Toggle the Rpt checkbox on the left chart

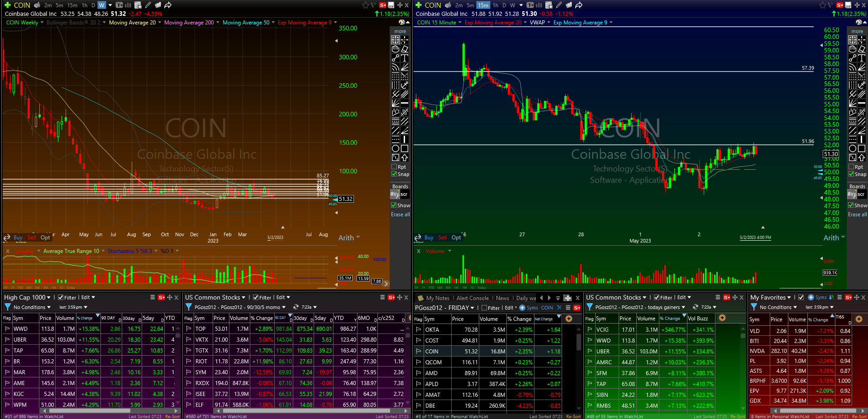pos(394,167)
